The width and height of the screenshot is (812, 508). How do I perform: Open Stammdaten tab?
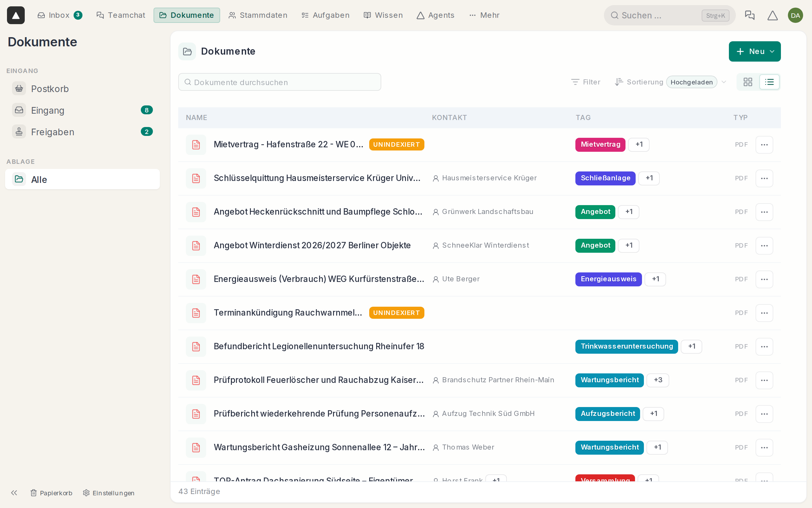click(x=258, y=15)
